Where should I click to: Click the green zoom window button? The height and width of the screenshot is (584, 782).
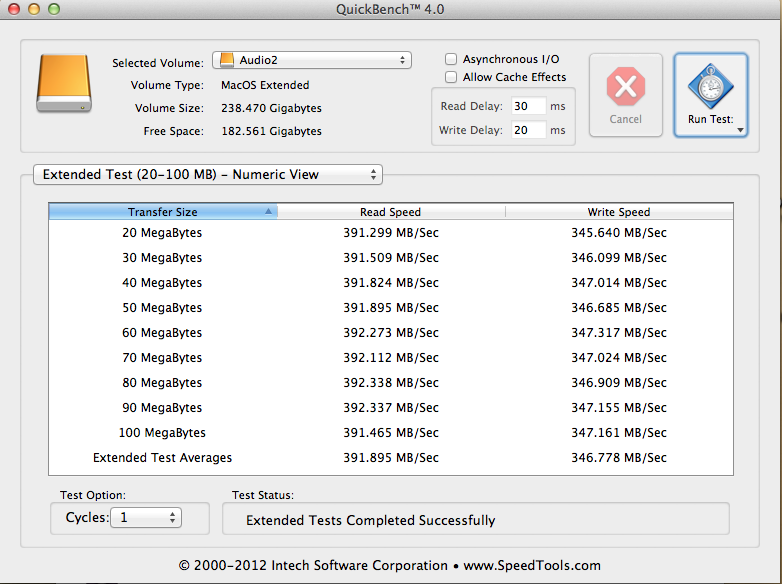point(54,9)
